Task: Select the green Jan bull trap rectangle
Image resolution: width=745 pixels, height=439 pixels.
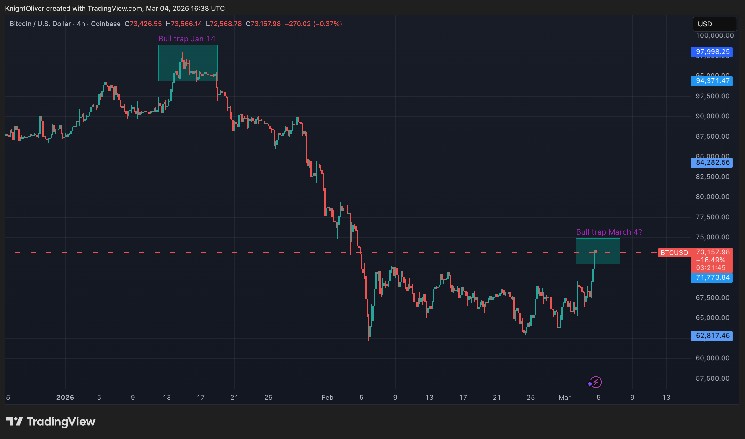Action: (x=188, y=63)
